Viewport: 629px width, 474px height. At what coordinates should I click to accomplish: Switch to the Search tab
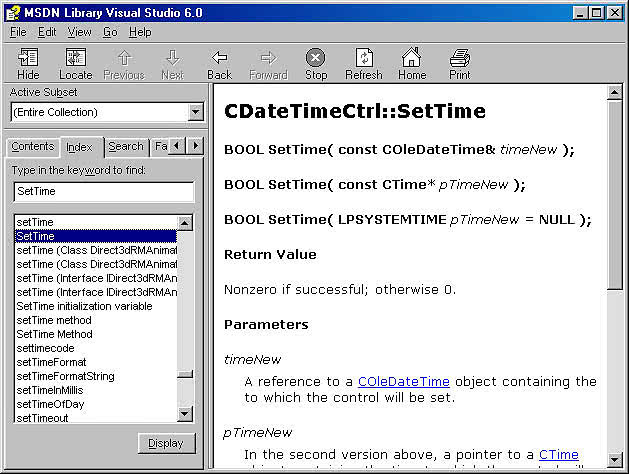[126, 146]
